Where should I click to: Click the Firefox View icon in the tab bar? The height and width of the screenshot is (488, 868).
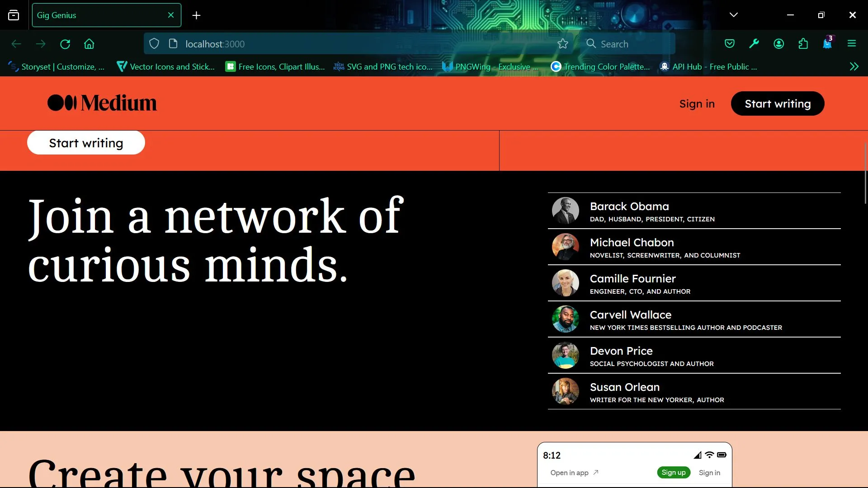[14, 15]
